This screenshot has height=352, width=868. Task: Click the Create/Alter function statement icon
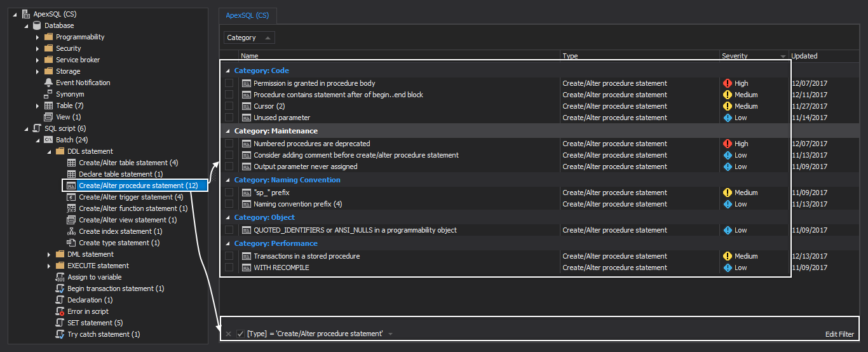72,208
